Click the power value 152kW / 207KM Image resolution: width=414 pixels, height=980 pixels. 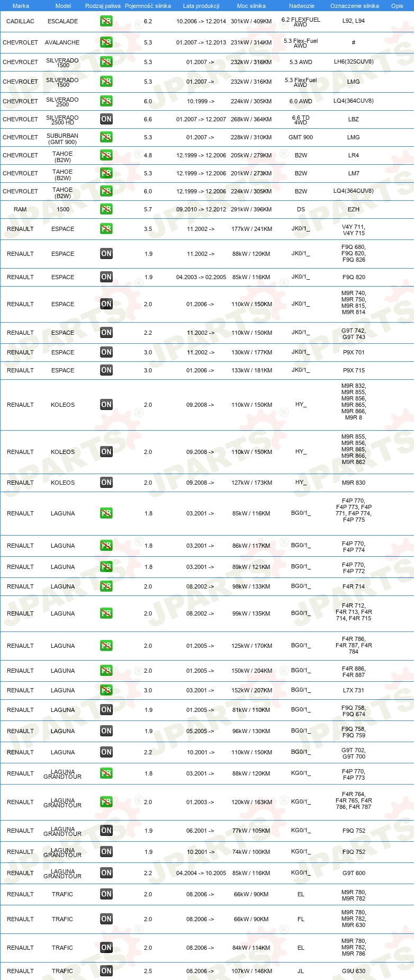pos(251,690)
